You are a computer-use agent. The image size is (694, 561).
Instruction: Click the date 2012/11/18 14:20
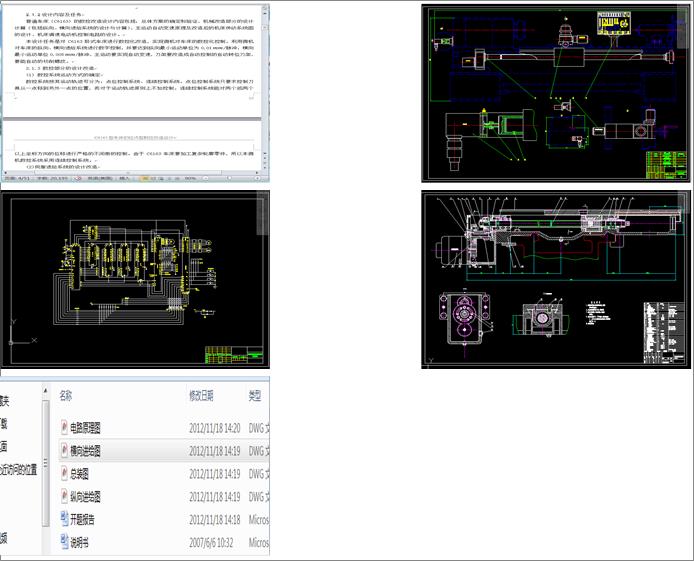click(x=215, y=428)
